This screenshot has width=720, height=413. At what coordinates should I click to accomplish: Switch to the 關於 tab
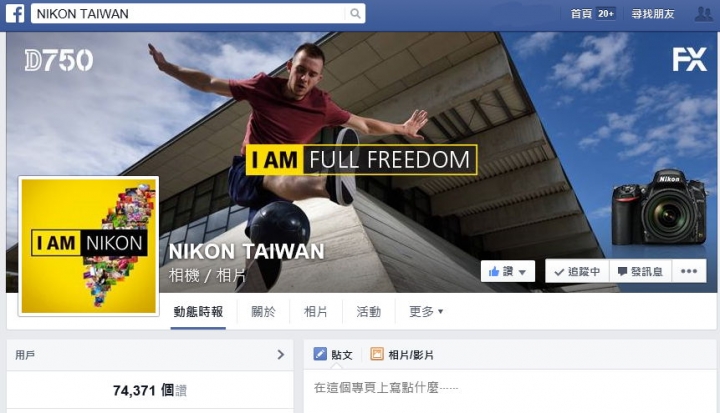263,312
